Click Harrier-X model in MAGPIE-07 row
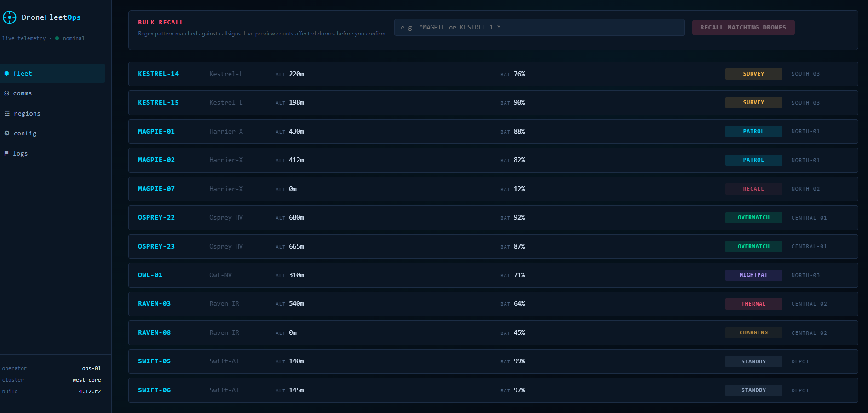 (x=226, y=189)
